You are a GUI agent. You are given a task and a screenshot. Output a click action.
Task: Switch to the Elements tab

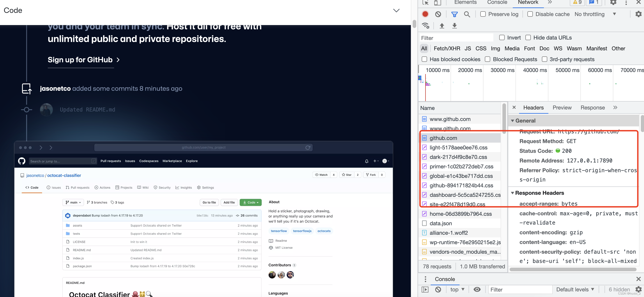pos(465,2)
